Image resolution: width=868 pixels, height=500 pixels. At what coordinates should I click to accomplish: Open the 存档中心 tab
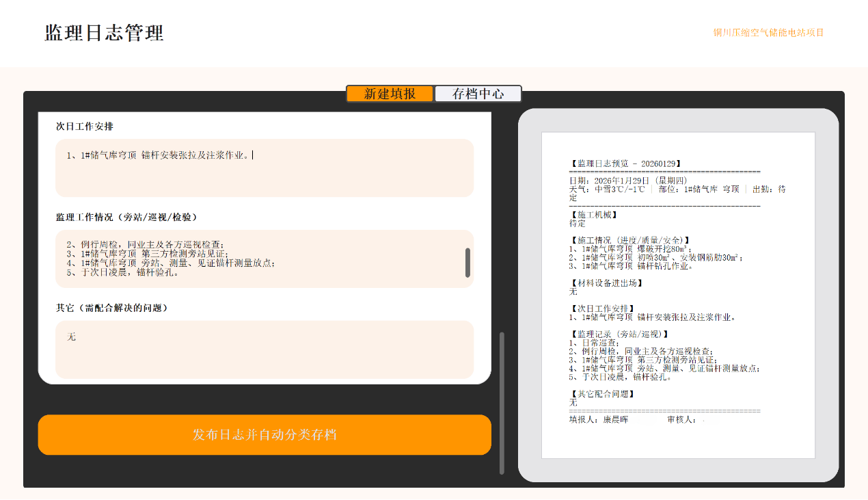478,94
